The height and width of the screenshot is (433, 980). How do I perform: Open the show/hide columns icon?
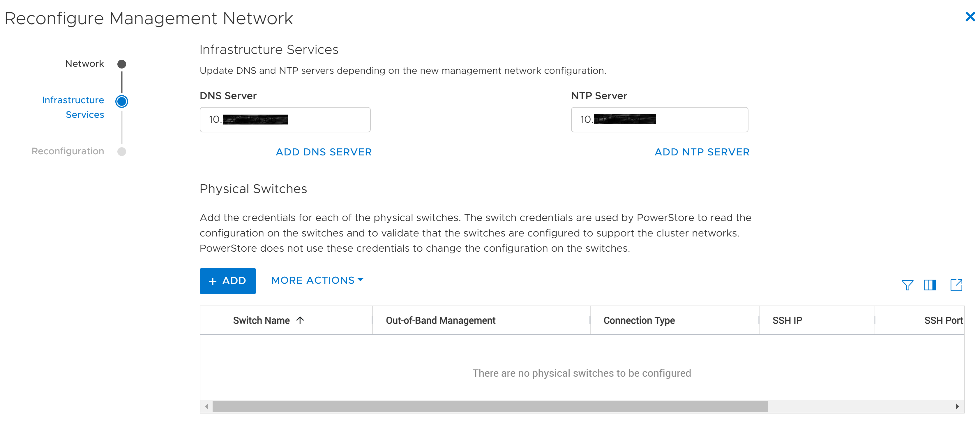pyautogui.click(x=930, y=285)
